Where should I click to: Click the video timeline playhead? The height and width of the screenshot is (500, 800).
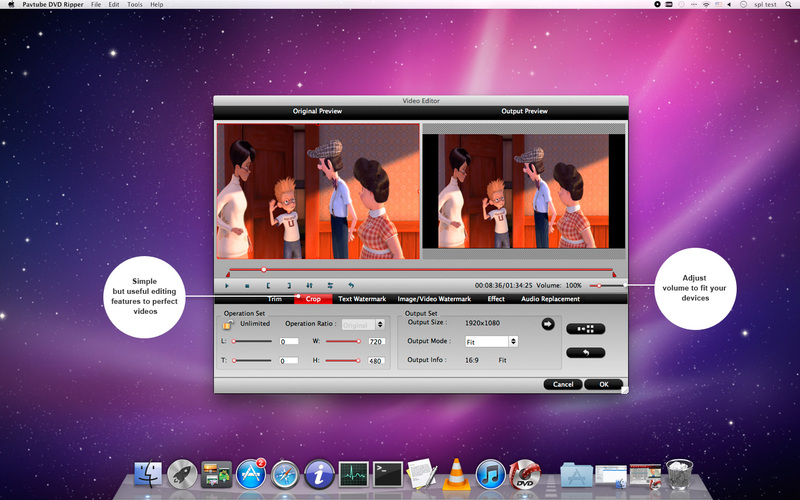[264, 269]
